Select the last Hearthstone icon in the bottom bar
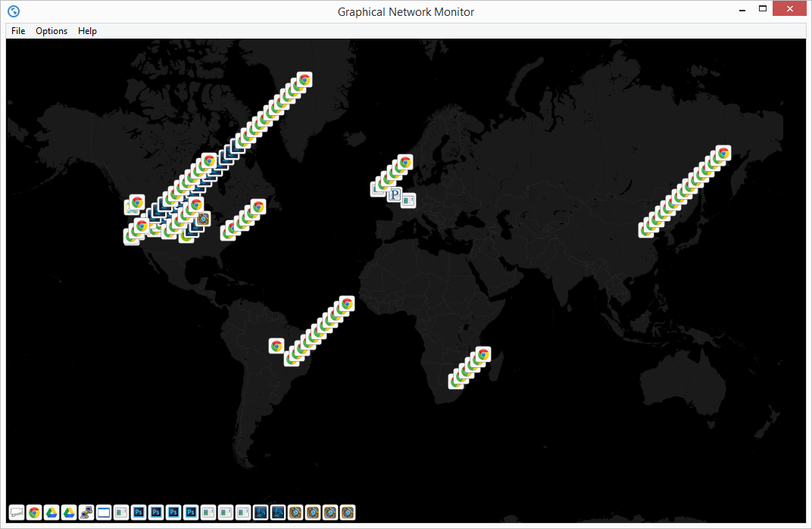Viewport: 812px width, 529px height. (x=348, y=513)
